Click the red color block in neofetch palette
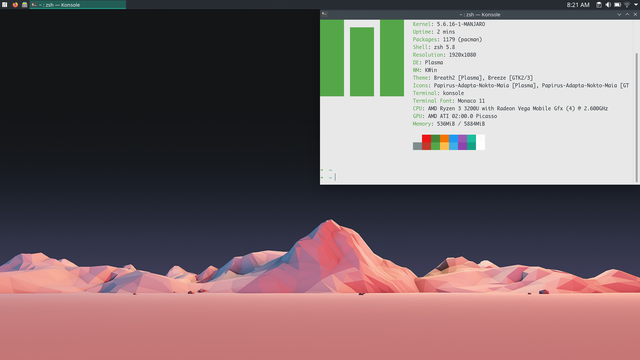The width and height of the screenshot is (640, 360). pos(427,142)
